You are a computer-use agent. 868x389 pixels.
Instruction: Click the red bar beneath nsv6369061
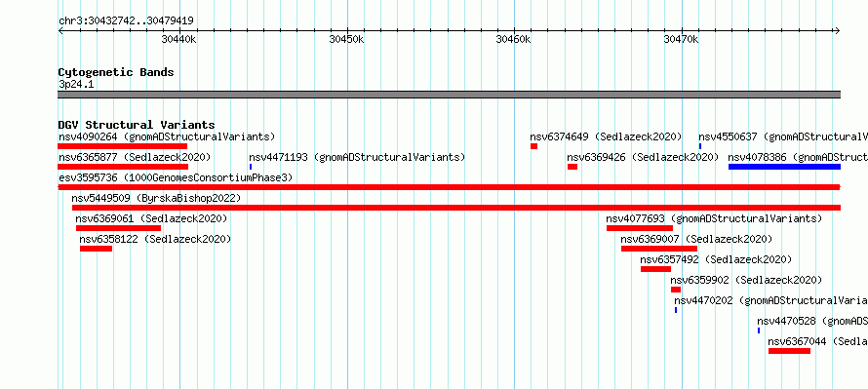[x=118, y=228]
